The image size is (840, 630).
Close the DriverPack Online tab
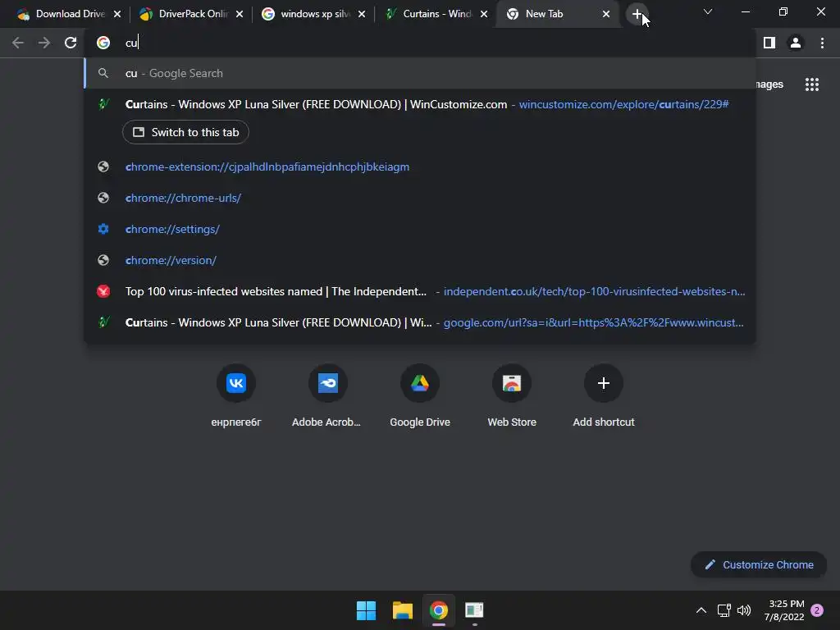[x=240, y=15]
